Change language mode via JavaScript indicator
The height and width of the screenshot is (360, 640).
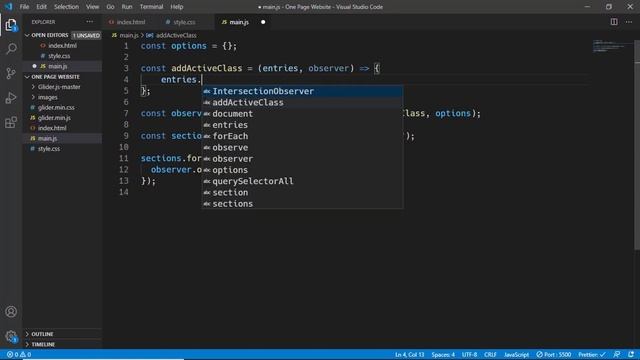(x=516, y=355)
